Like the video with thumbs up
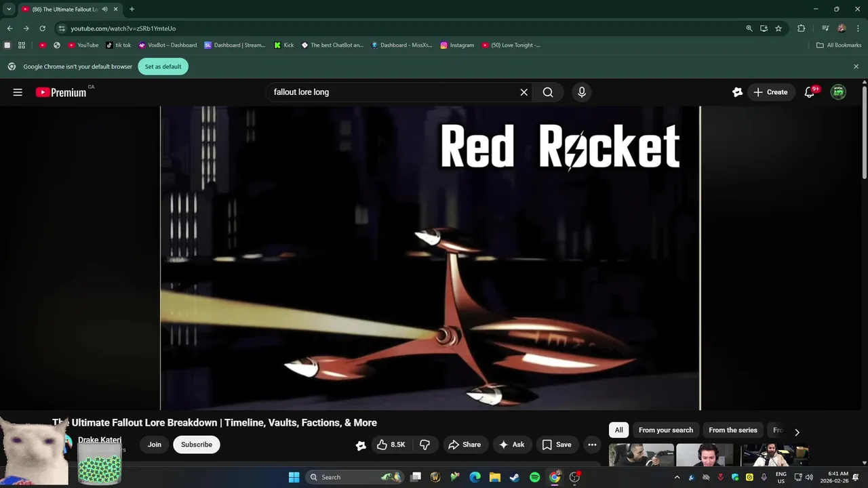The width and height of the screenshot is (868, 488). point(391,445)
